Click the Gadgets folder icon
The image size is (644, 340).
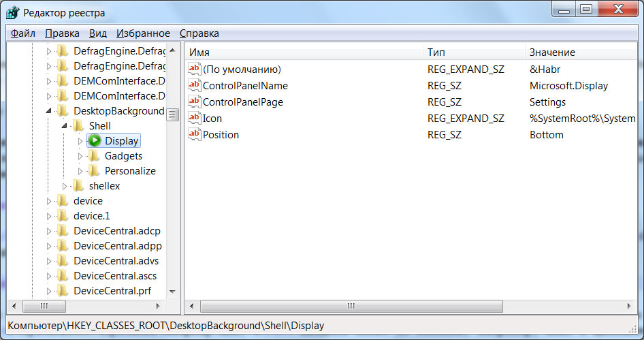click(x=94, y=156)
